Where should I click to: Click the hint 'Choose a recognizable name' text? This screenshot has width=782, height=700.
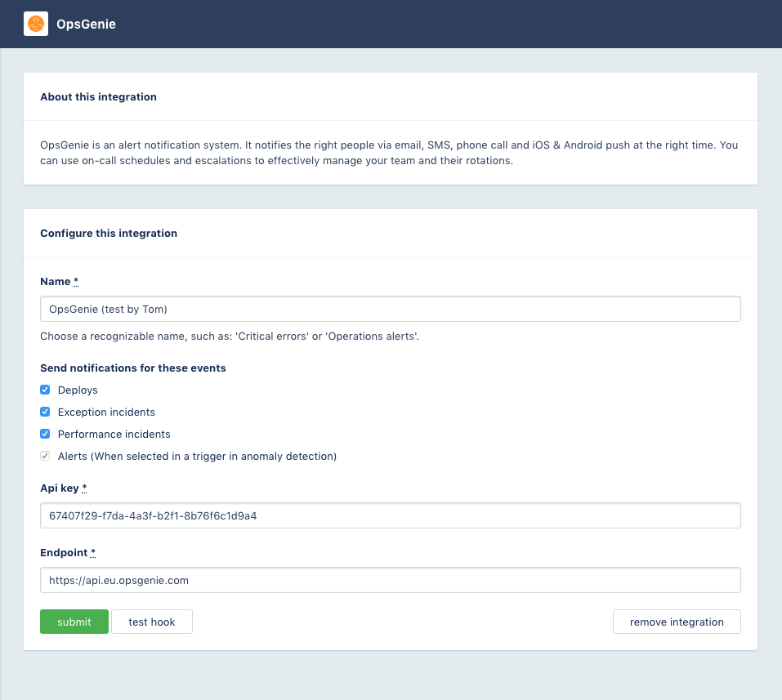click(x=230, y=336)
